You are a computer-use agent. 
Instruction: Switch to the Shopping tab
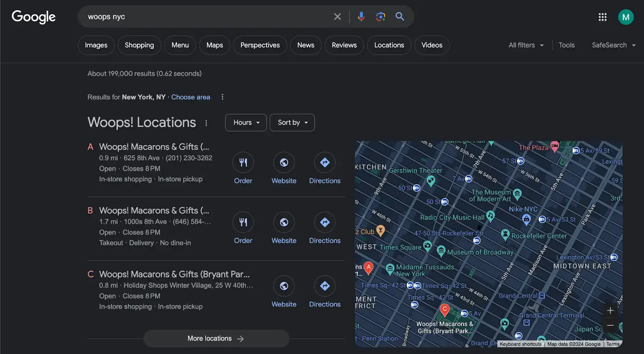pos(139,45)
